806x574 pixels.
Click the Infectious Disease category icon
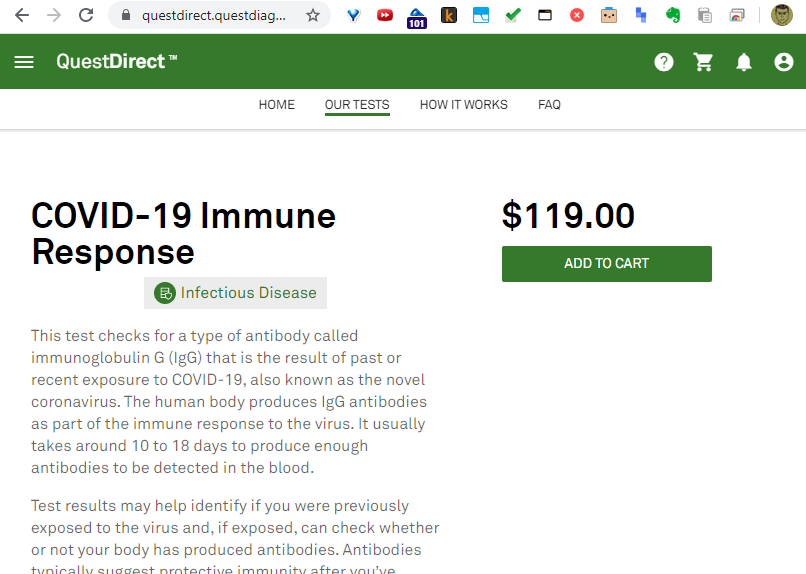pyautogui.click(x=165, y=293)
